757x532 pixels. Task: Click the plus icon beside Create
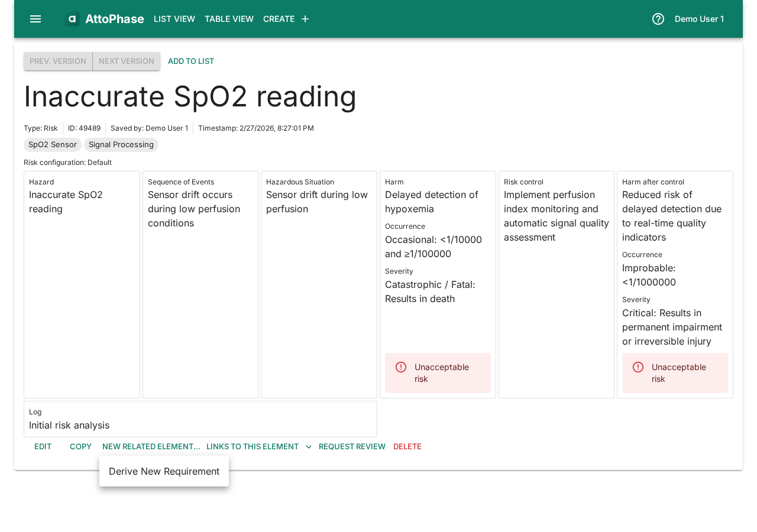(x=305, y=19)
